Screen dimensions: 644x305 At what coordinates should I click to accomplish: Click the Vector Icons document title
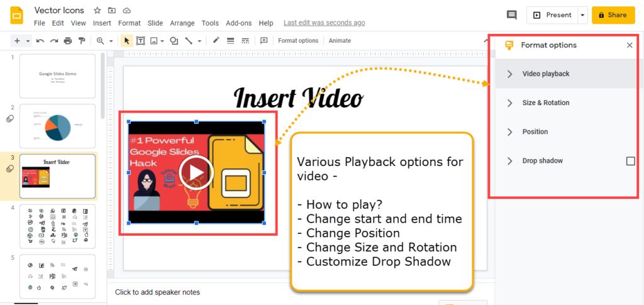[59, 10]
